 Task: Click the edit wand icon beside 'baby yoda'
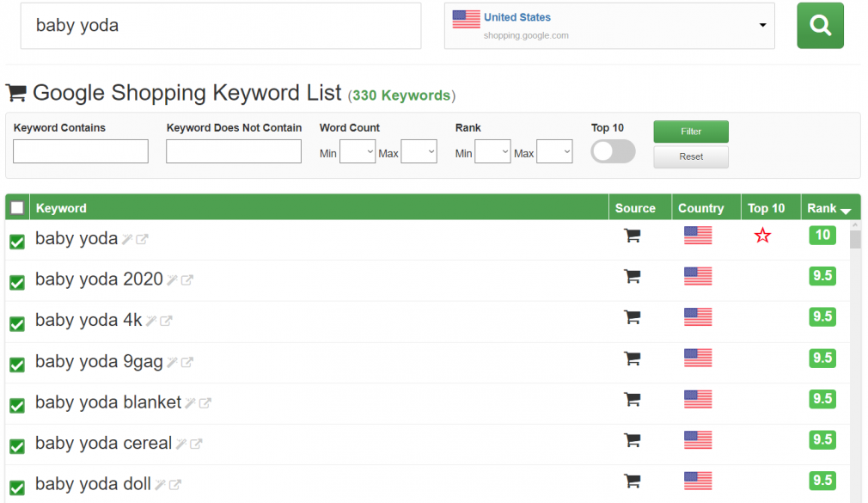pos(127,239)
